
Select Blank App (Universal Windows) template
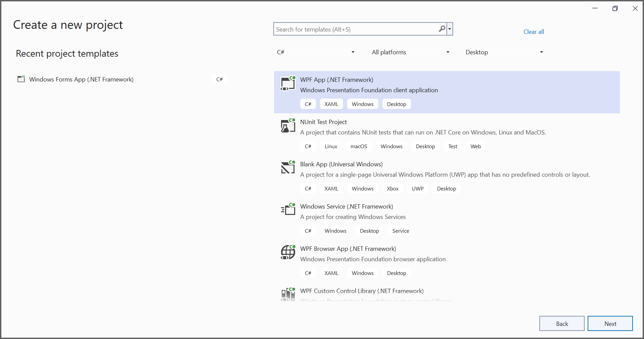pyautogui.click(x=447, y=177)
